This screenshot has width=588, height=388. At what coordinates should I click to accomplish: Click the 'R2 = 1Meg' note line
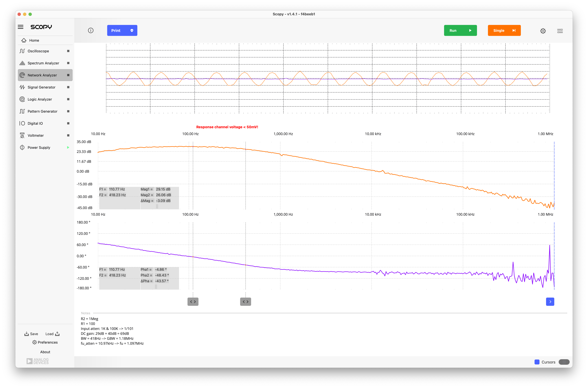(90, 319)
